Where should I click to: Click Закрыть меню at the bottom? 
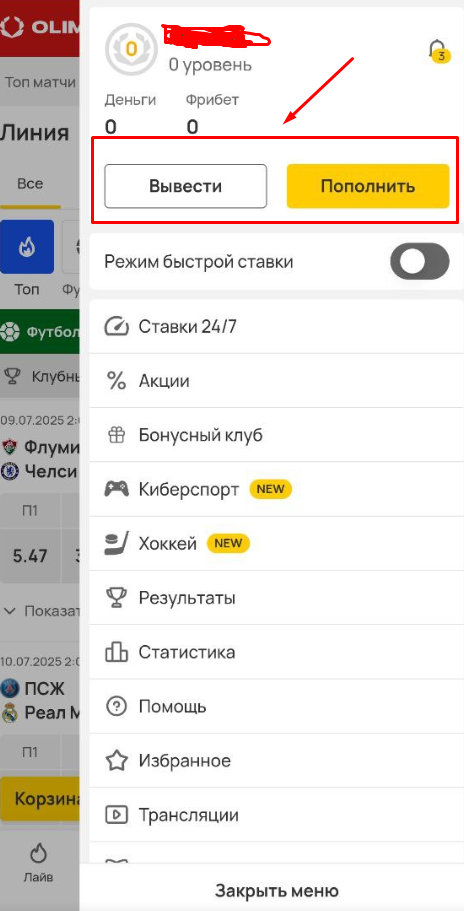click(276, 890)
